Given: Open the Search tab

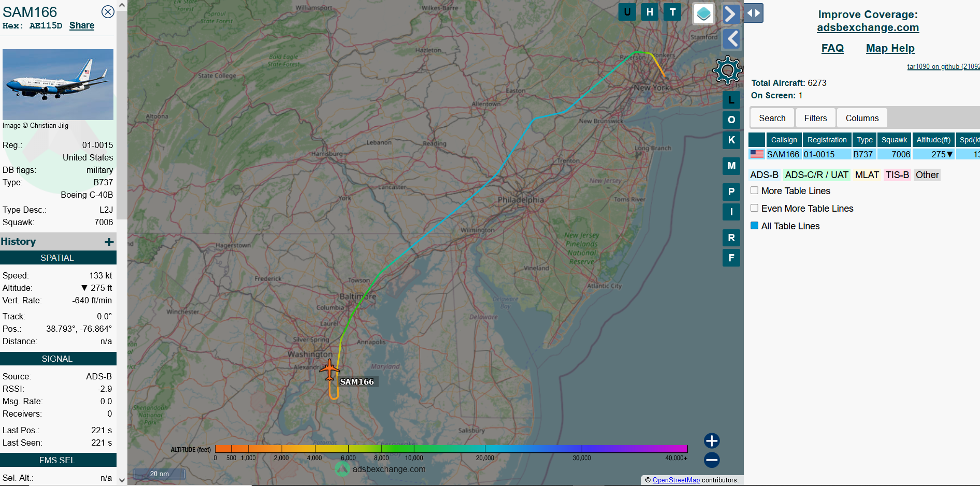Looking at the screenshot, I should point(772,118).
